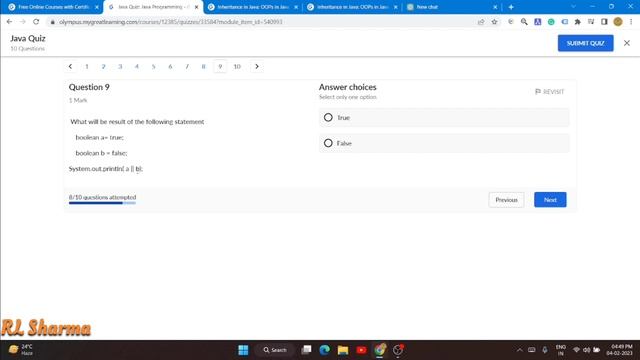Open a new browser tab
640x360 pixels.
click(x=511, y=7)
